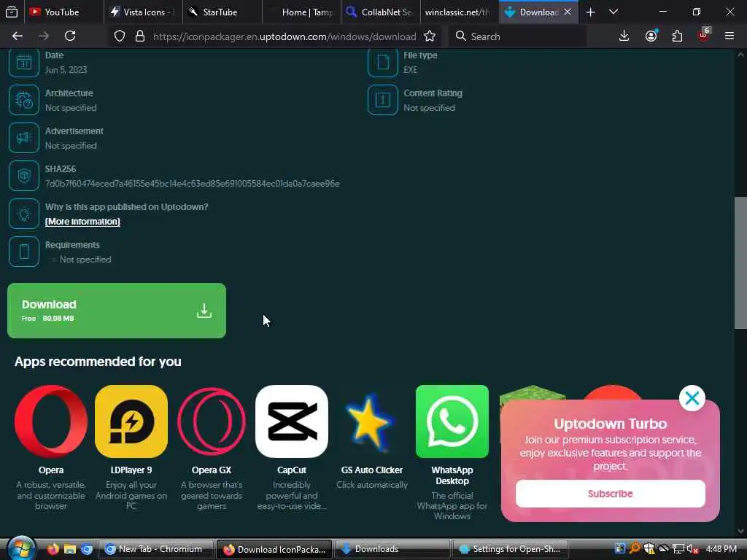Switch to New Tab - Chromium taskbar window

156,549
